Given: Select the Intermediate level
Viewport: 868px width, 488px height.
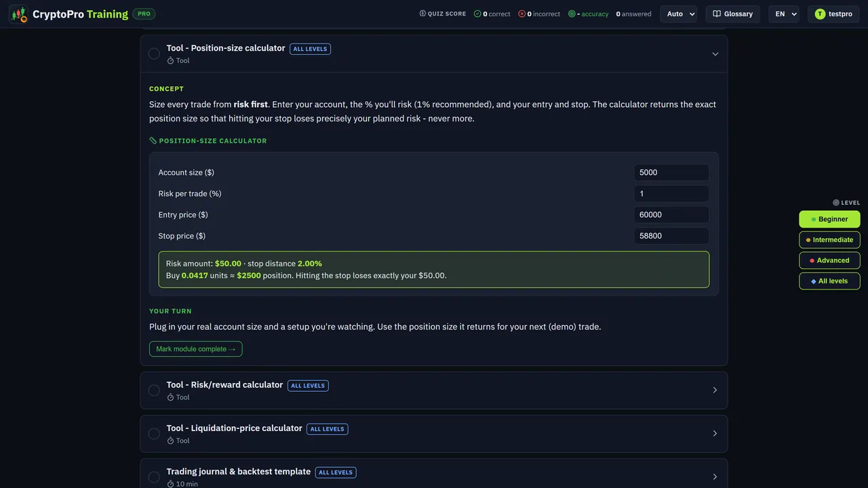Looking at the screenshot, I should pyautogui.click(x=829, y=240).
